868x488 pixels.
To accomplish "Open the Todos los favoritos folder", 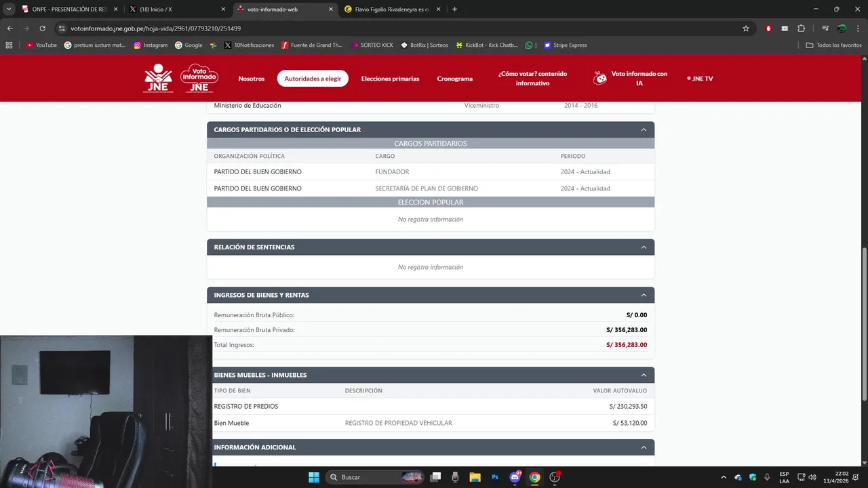I will pos(833,45).
